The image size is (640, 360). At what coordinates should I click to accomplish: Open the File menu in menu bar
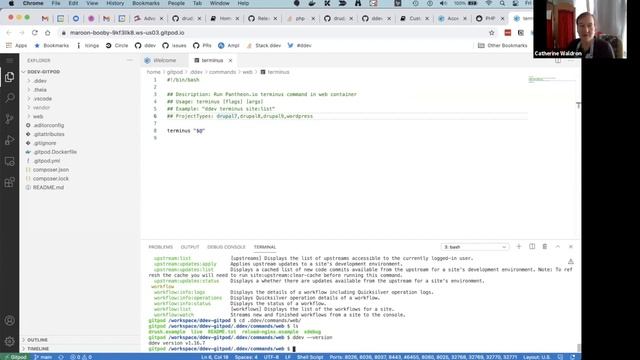[x=56, y=3]
